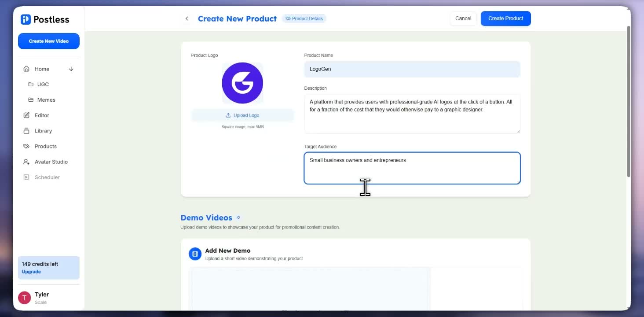The width and height of the screenshot is (644, 317).
Task: Click the Demo Videos heading
Action: point(206,217)
